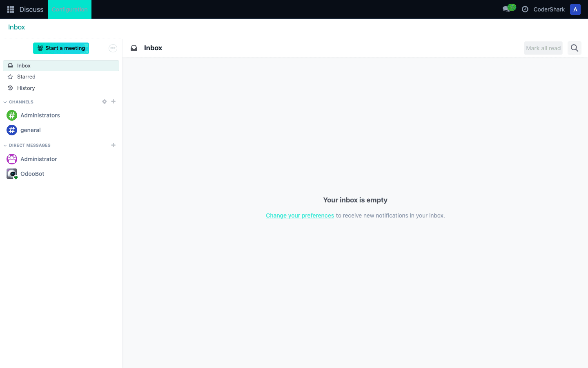
Task: Open the Administrators channel
Action: click(61, 115)
